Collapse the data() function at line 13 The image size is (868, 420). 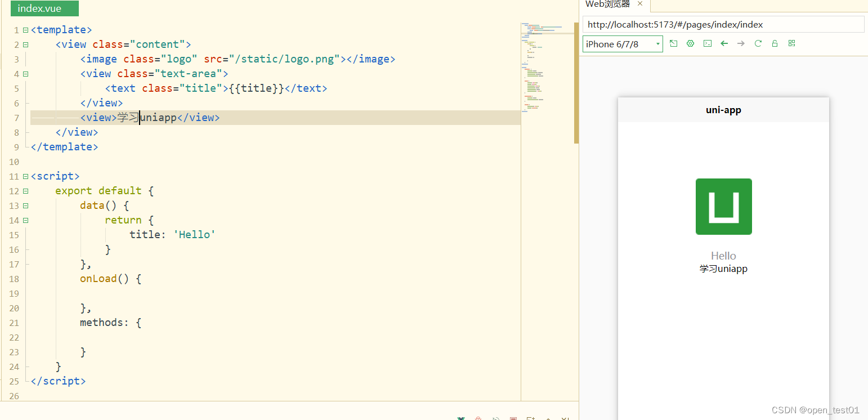25,205
